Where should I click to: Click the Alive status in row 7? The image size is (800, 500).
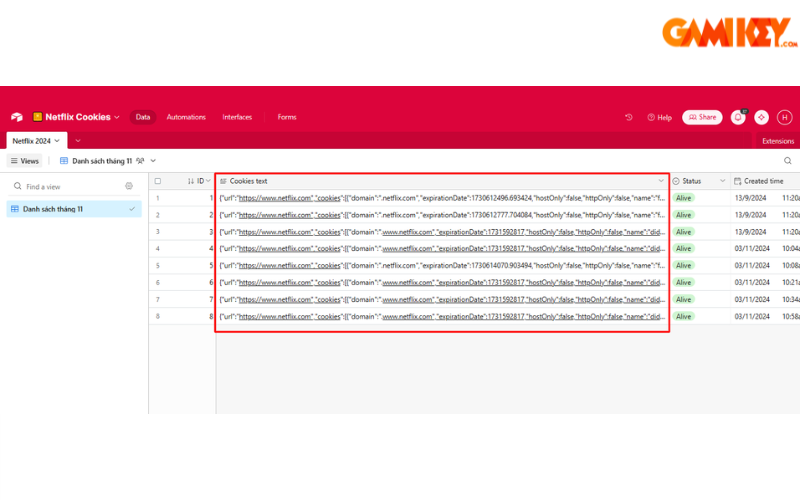pyautogui.click(x=684, y=299)
